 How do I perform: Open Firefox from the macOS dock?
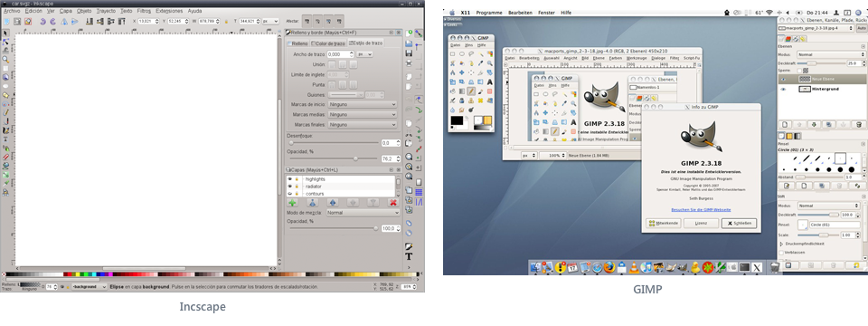609,266
